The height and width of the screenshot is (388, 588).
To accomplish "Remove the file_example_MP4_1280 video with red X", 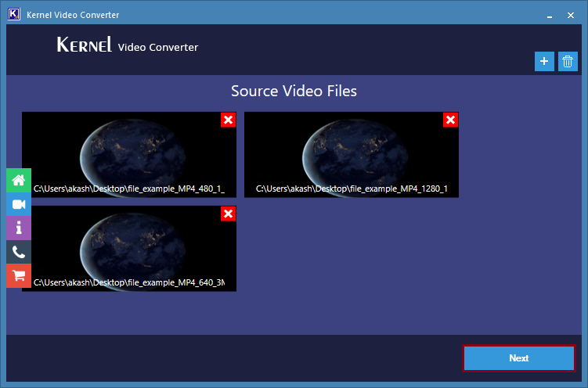I will (450, 120).
